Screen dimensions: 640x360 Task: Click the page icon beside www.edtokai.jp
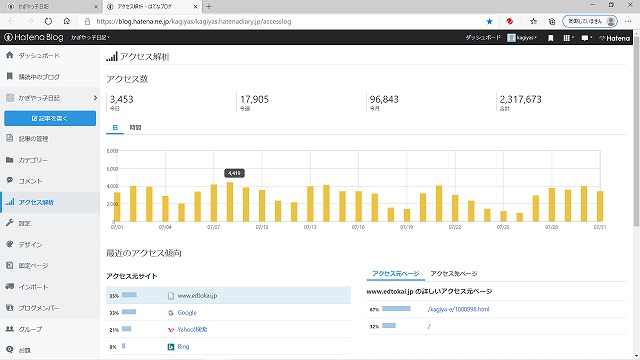pos(171,296)
